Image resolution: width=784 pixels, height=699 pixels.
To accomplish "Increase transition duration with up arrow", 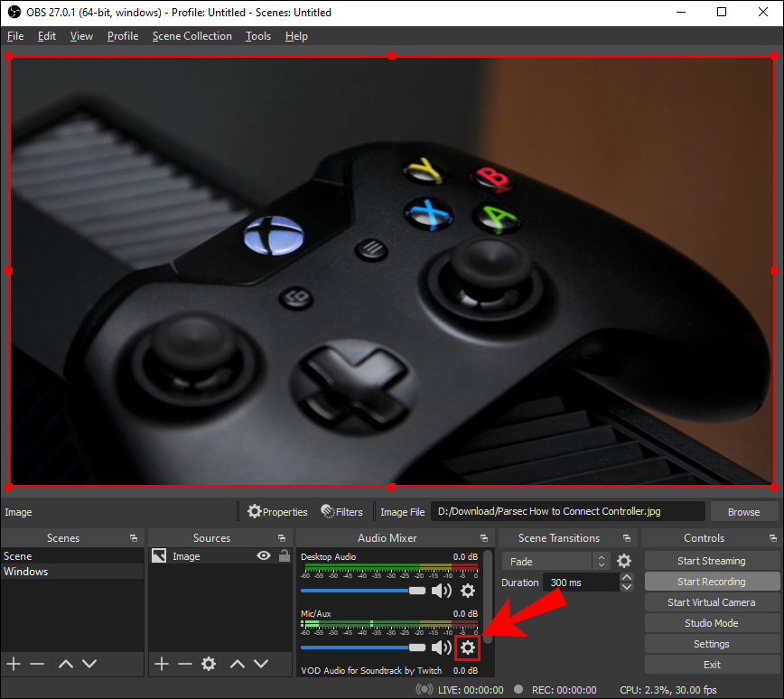I will point(627,577).
